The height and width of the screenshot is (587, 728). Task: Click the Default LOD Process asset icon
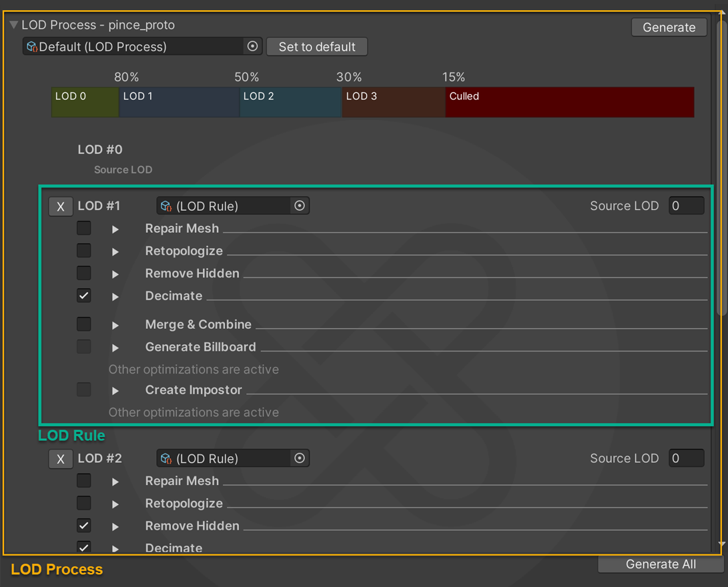pos(31,47)
